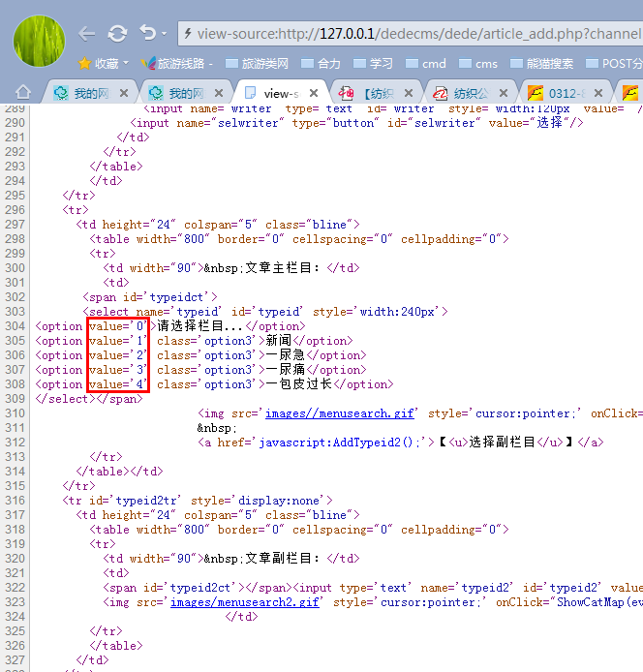Open the 合力 bookmark folder
Screen dimensions: 643x672
pos(321,64)
